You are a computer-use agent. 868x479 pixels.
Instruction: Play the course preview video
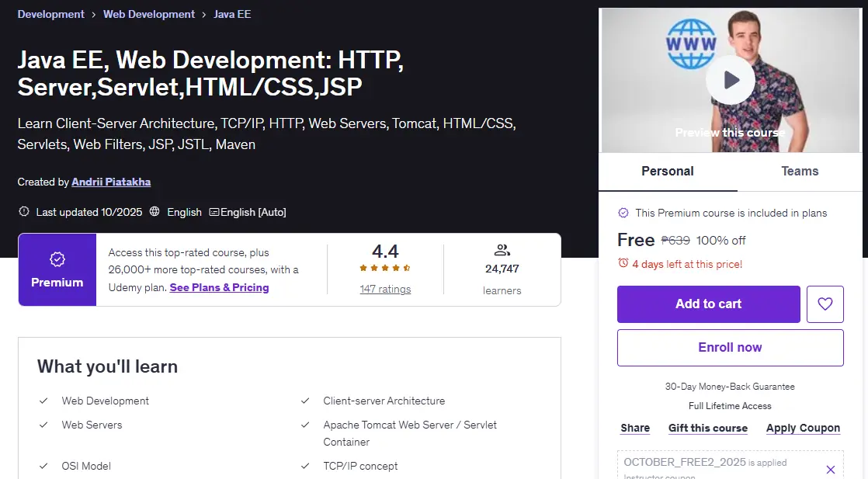[x=730, y=80]
